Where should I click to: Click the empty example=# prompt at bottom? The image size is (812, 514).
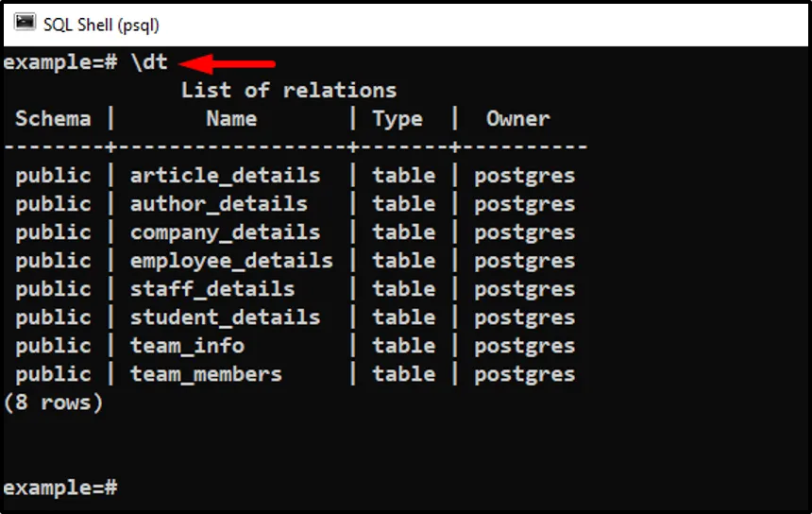(x=59, y=488)
